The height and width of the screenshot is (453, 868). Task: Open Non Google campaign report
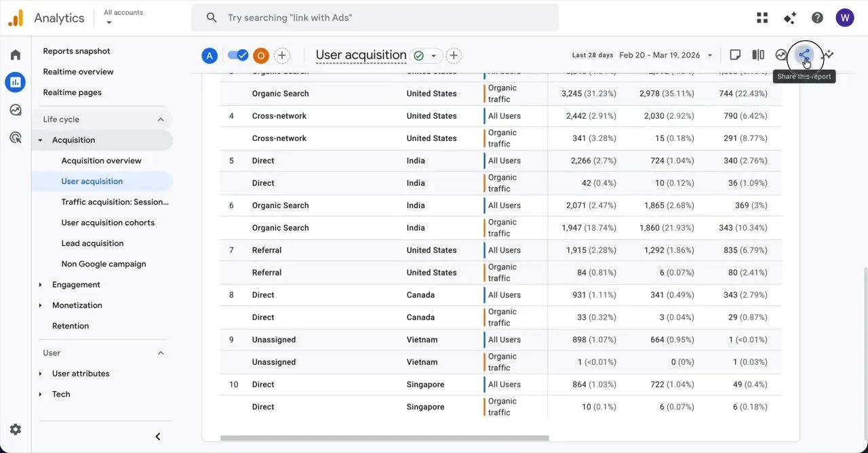click(x=102, y=264)
